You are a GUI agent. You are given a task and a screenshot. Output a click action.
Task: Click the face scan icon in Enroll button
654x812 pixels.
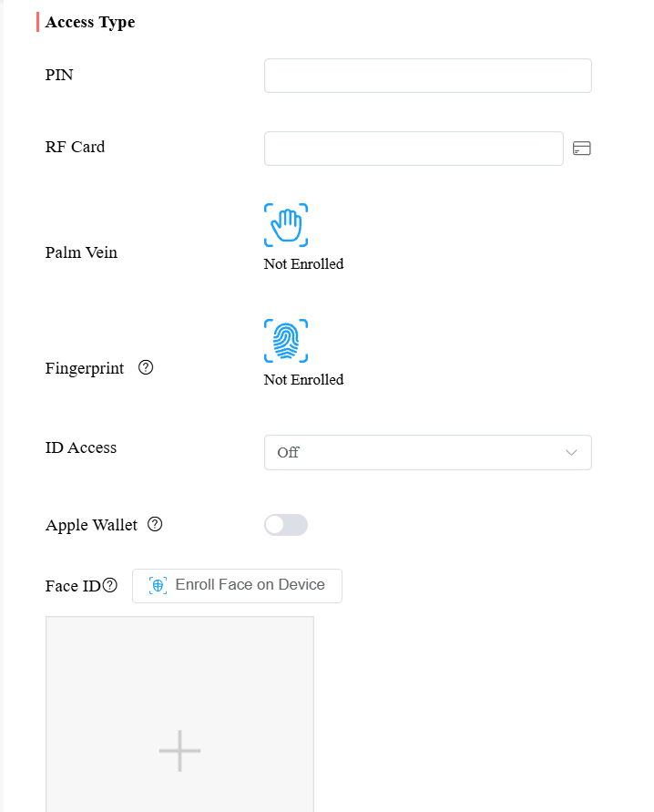coord(158,585)
